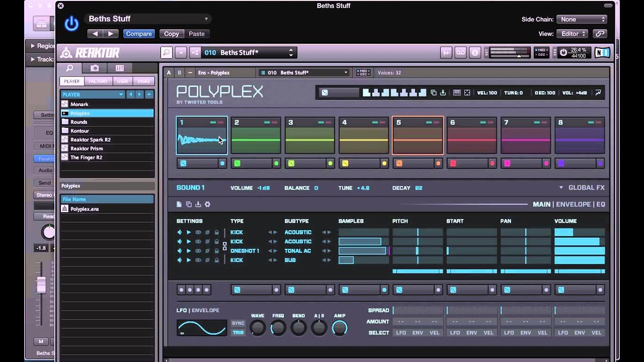Mute the first KICK ACOUSTIC layer speaker
Screen dimensions: 644x362
[180, 232]
